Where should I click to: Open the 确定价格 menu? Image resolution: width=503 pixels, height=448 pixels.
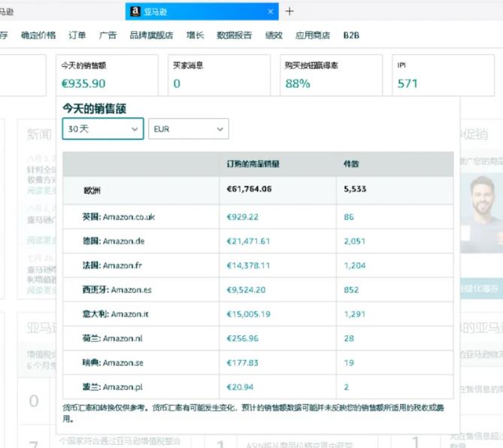click(x=38, y=35)
